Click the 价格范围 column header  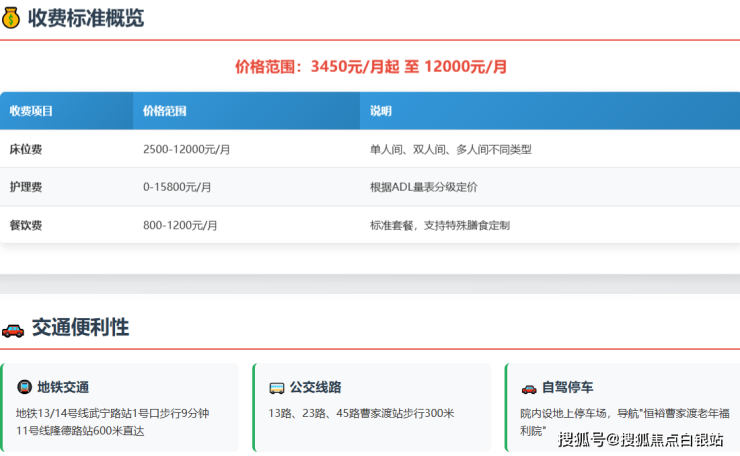click(165, 111)
